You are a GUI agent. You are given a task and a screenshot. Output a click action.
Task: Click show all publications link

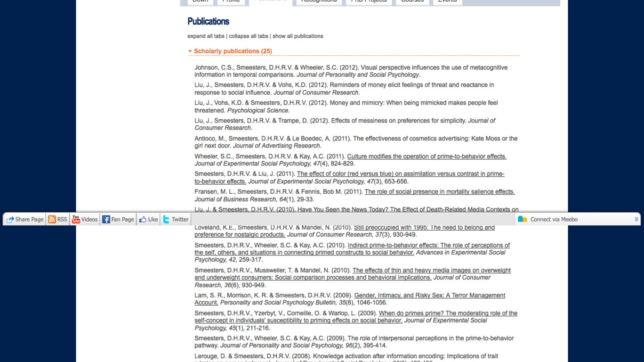(298, 36)
